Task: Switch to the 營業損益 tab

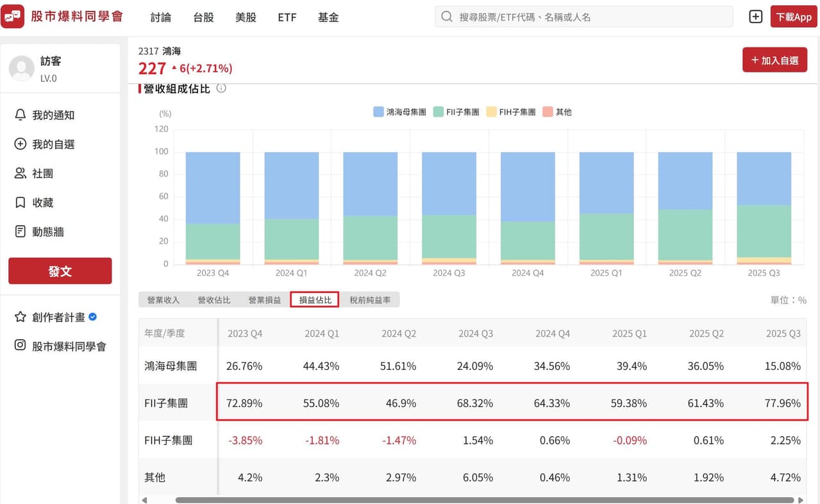Action: pyautogui.click(x=265, y=299)
